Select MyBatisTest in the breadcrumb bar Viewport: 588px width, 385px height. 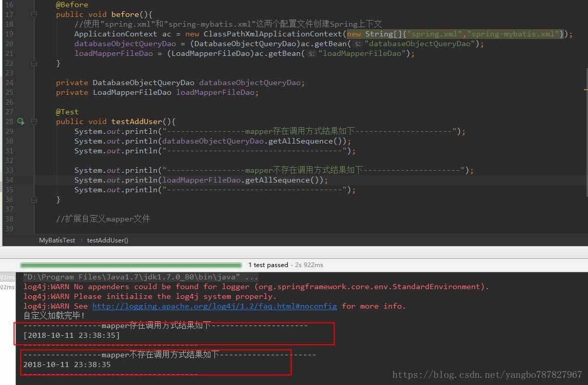[57, 240]
